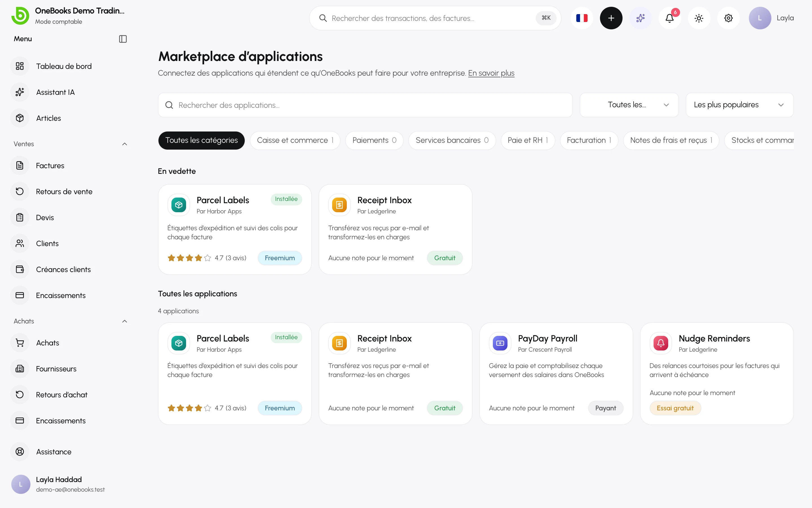
Task: Open the Toutes les... filter dropdown
Action: 629,105
